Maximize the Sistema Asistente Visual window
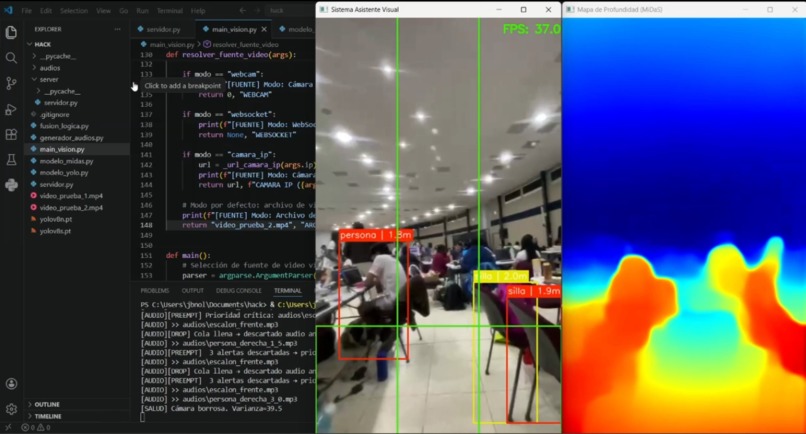This screenshot has width=806, height=434. pos(523,10)
